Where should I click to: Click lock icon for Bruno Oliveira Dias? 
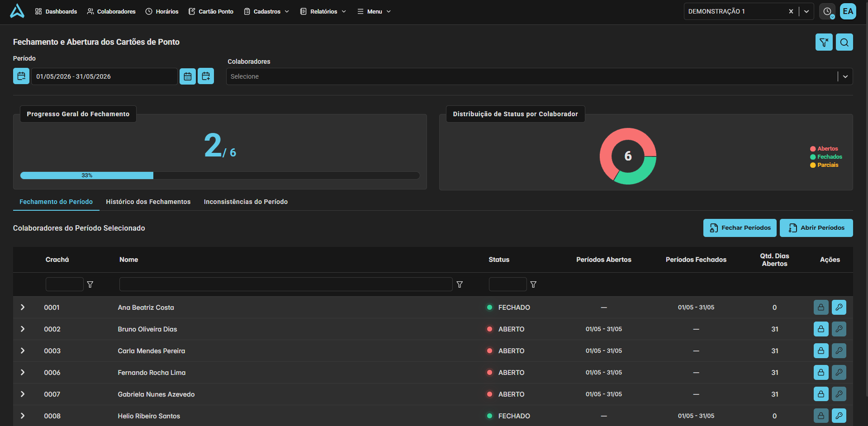pos(821,329)
